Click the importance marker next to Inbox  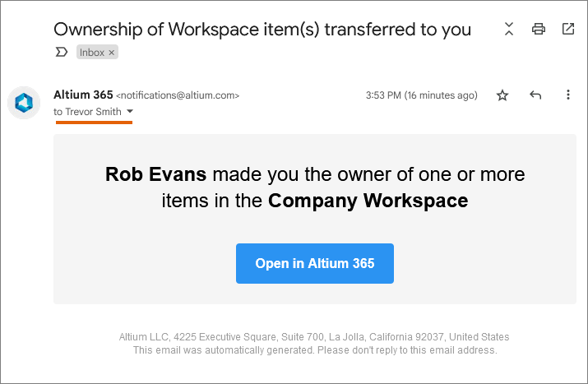point(62,52)
